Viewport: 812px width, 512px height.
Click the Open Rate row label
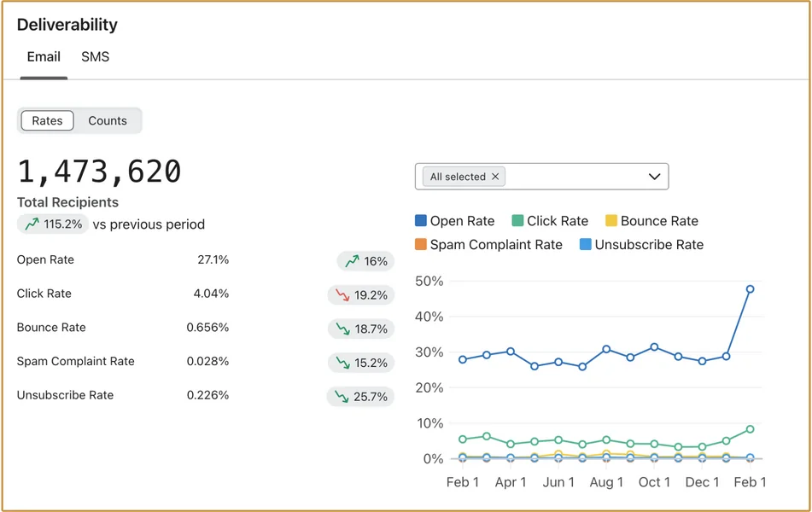pos(45,259)
